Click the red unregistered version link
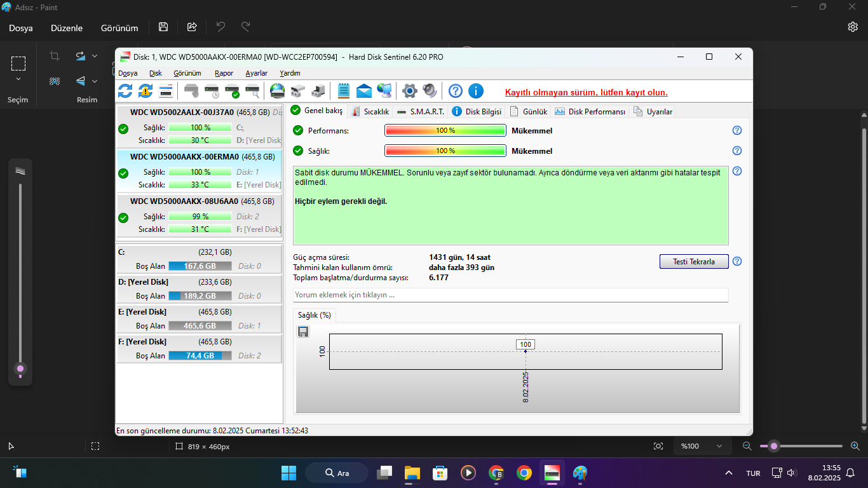 (x=587, y=92)
